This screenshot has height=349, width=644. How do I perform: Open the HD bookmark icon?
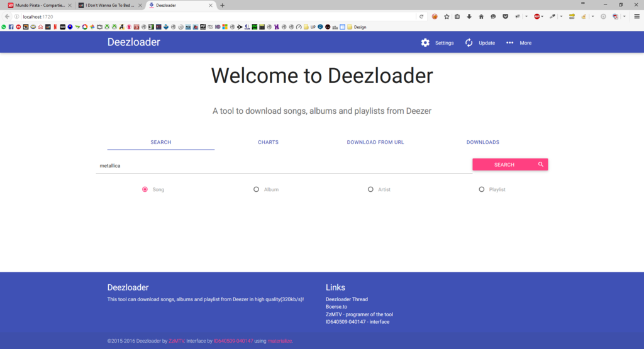tap(217, 26)
